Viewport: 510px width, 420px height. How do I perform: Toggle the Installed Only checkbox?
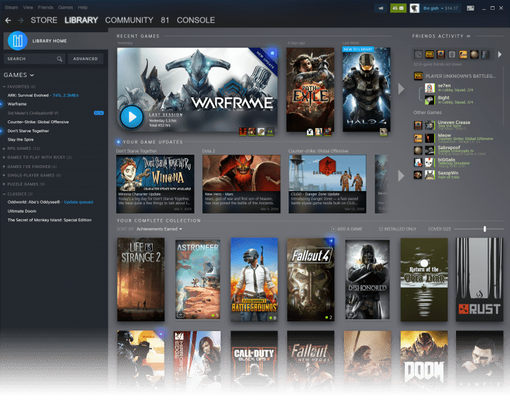pyautogui.click(x=380, y=229)
